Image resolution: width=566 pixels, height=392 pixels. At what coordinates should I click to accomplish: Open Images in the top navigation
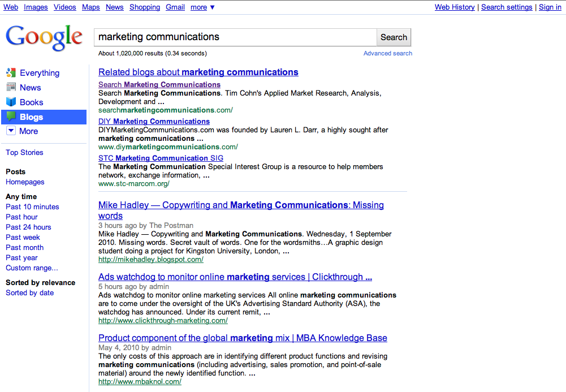36,7
